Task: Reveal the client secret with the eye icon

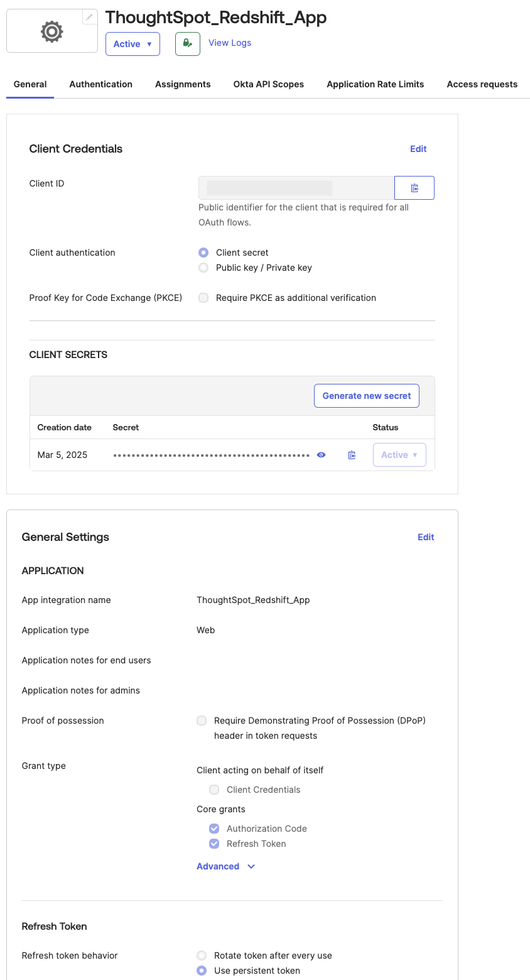Action: click(322, 455)
